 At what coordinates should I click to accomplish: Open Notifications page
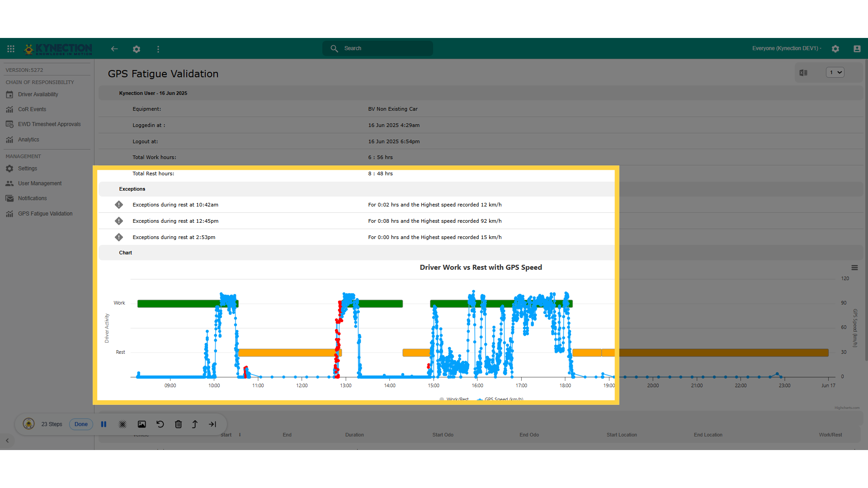pos(33,198)
